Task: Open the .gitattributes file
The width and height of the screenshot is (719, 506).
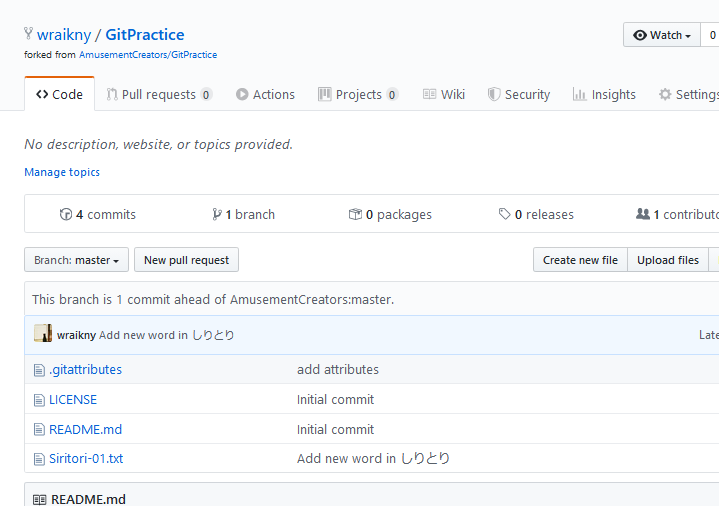Action: click(x=85, y=369)
